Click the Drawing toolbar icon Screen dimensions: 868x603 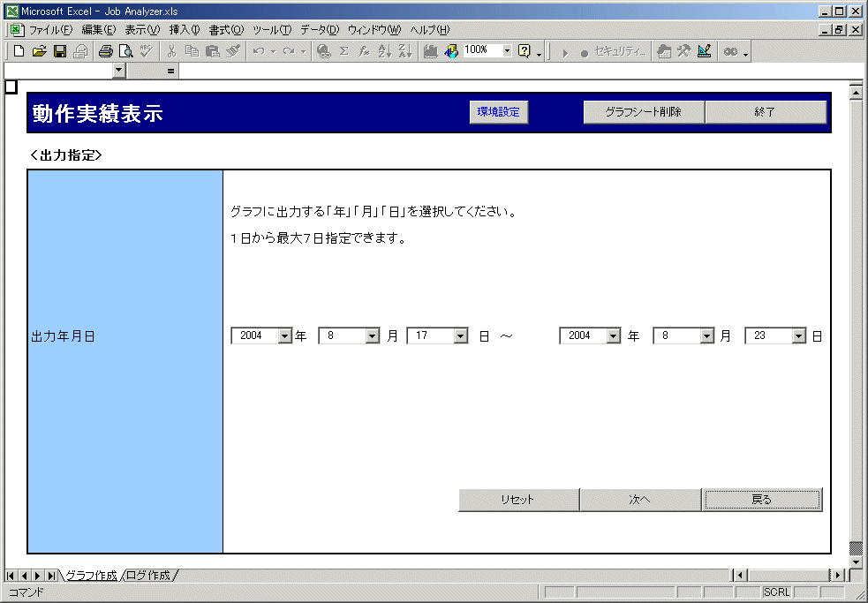tap(451, 51)
